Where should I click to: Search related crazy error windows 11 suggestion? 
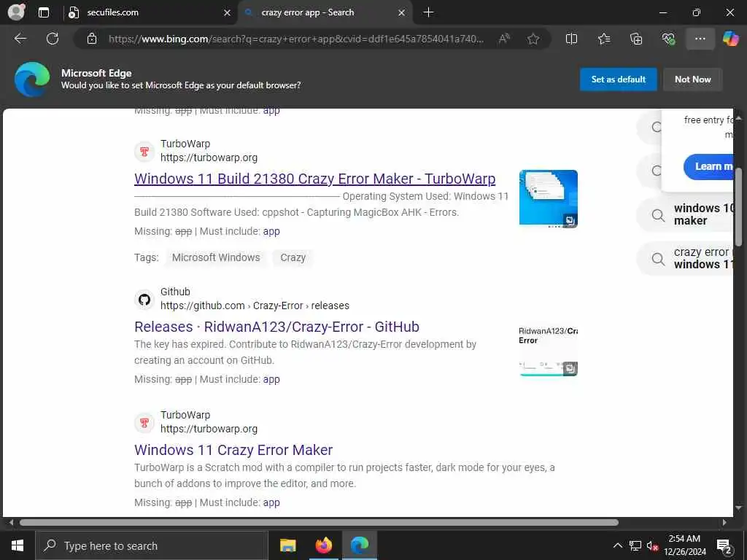coord(686,258)
